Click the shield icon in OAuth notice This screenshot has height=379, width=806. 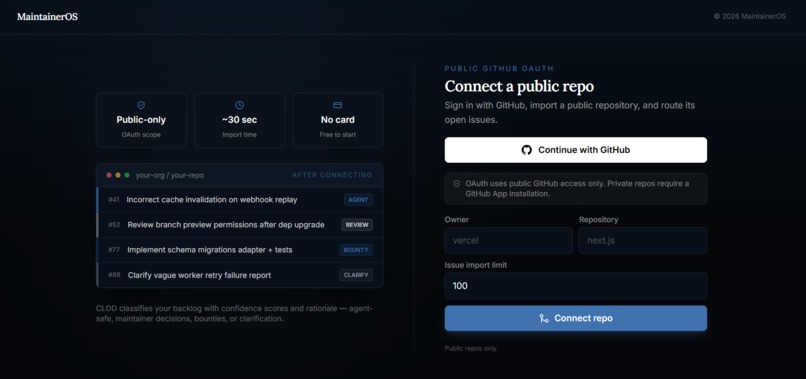[x=456, y=184]
